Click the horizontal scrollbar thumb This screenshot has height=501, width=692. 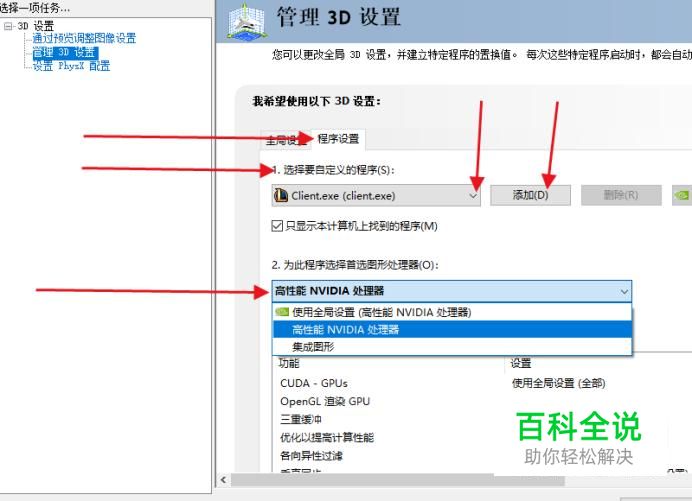tap(397, 480)
